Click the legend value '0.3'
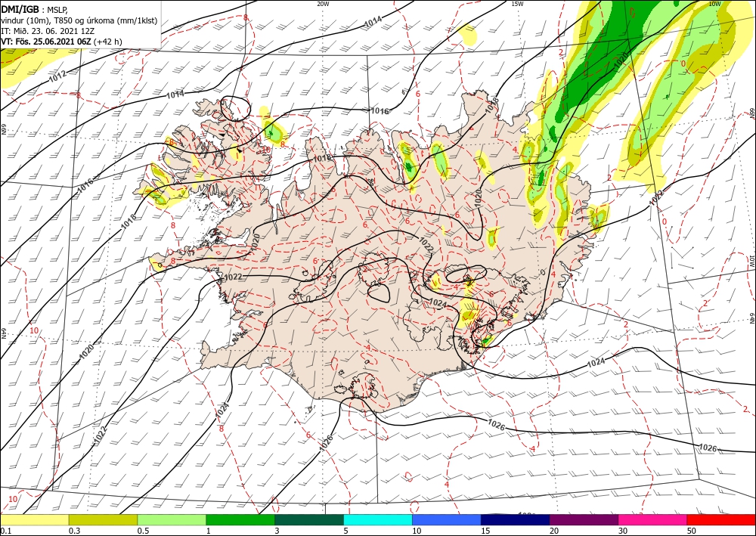756x536 pixels. coord(74,531)
